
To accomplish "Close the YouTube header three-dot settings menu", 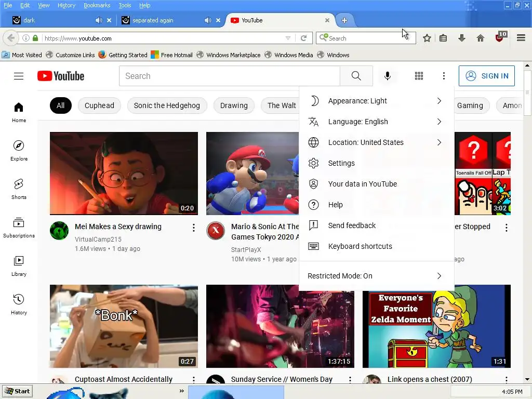I will 444,76.
